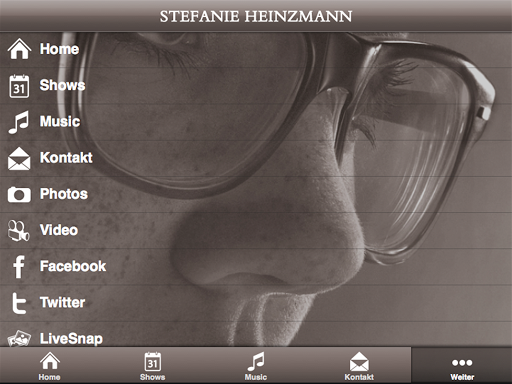Switch to the Shows tab label at bottom
512x384 pixels.
click(153, 377)
